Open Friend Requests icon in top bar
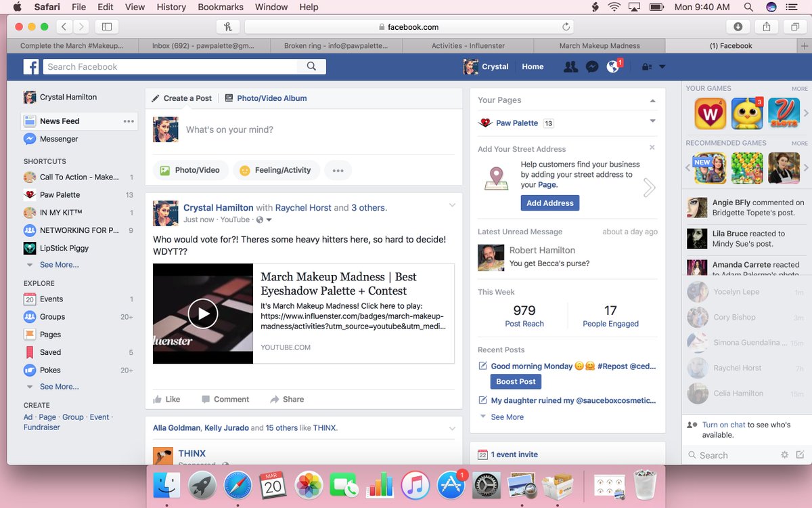Screen dimensions: 812x508 (570, 66)
